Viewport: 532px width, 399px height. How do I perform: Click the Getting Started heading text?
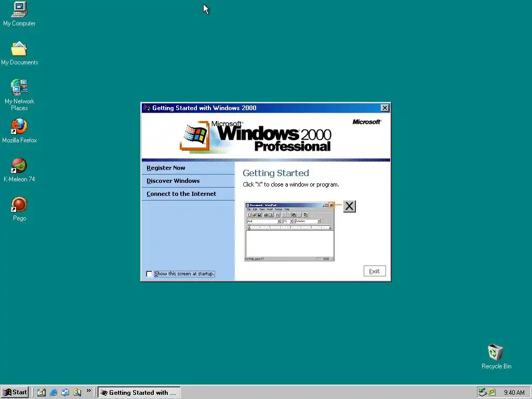click(276, 173)
